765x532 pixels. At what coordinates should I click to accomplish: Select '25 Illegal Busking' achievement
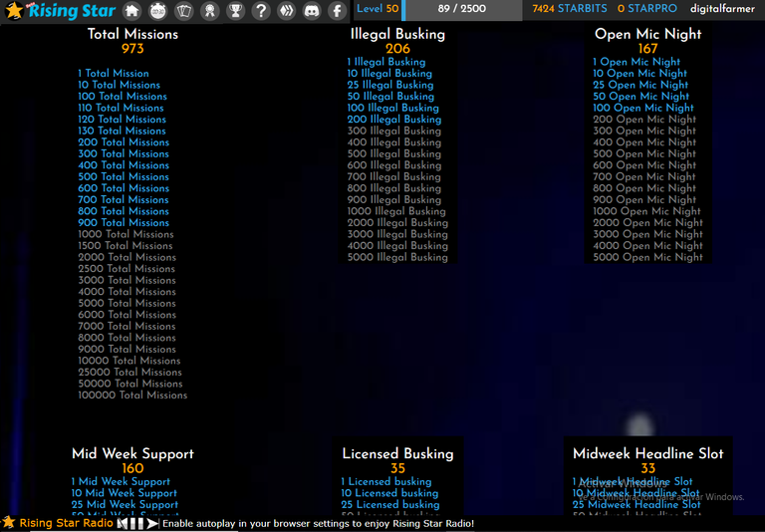pyautogui.click(x=390, y=85)
